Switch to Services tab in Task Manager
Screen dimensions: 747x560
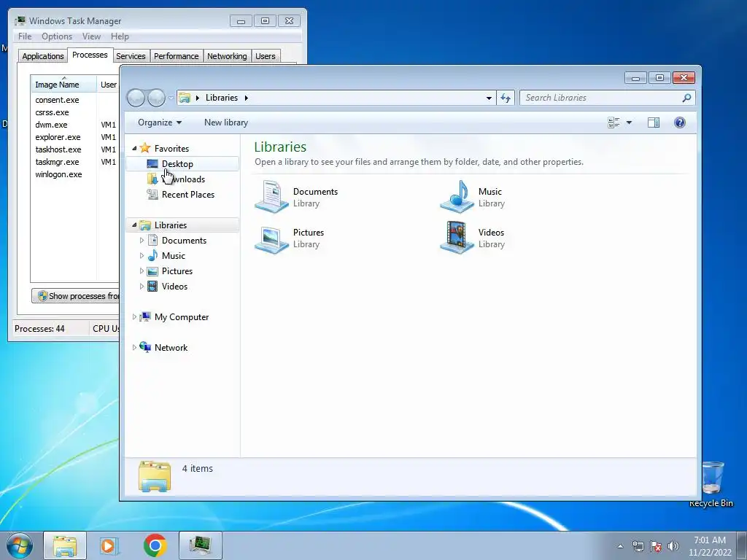click(x=131, y=56)
